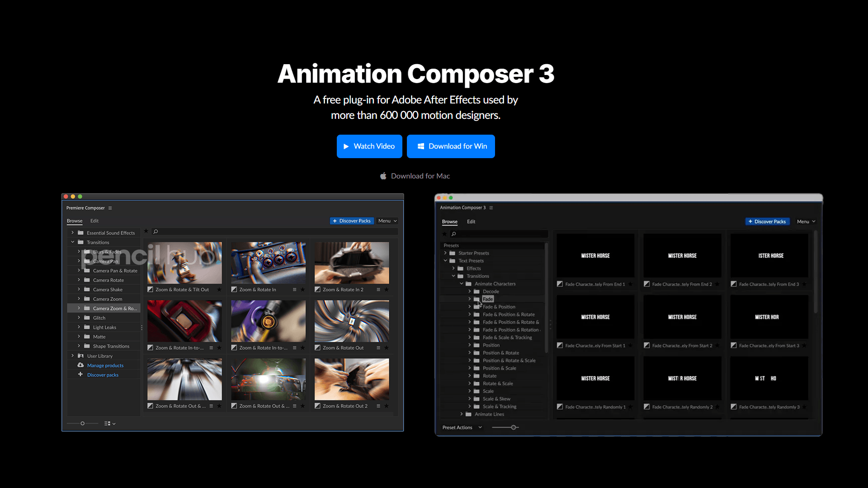The height and width of the screenshot is (488, 868).
Task: Toggle favorites star filter in Premiere Composer
Action: (x=146, y=231)
